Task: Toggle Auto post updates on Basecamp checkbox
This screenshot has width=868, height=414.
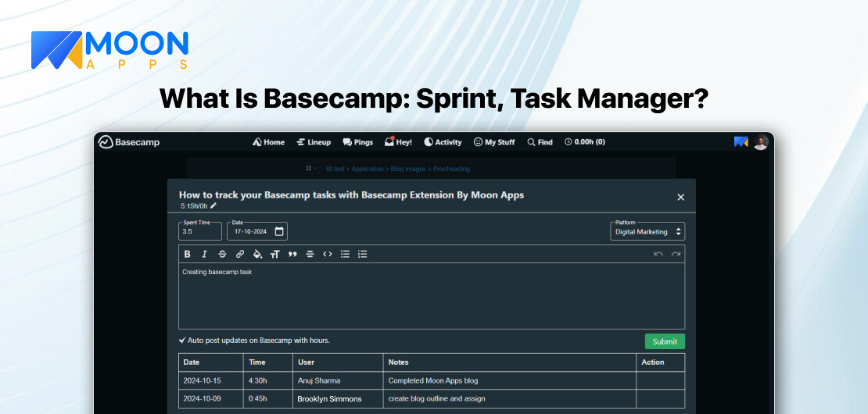Action: pyautogui.click(x=182, y=341)
